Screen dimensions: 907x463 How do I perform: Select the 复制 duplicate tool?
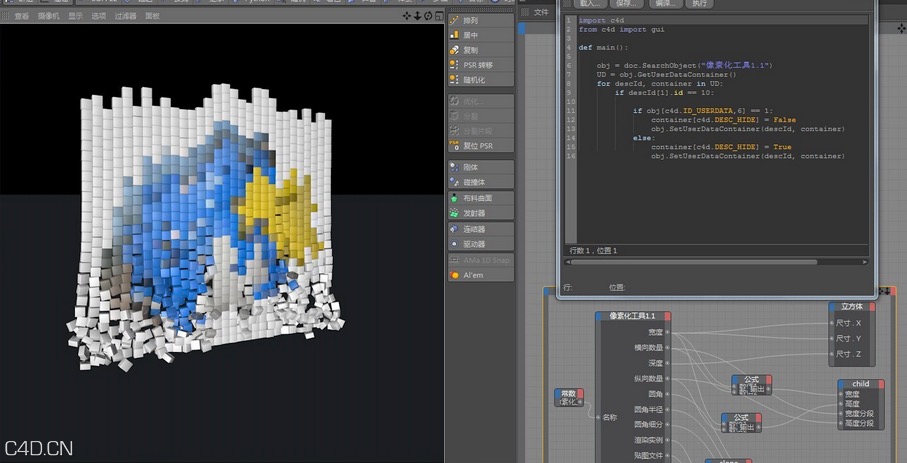click(x=481, y=50)
